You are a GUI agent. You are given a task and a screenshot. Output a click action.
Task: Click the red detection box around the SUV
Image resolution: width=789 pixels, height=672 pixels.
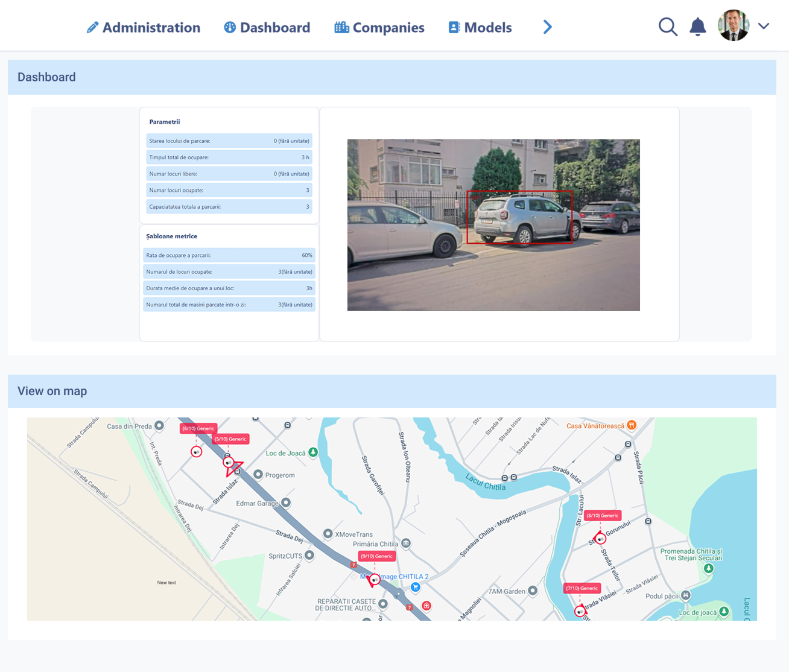[519, 217]
